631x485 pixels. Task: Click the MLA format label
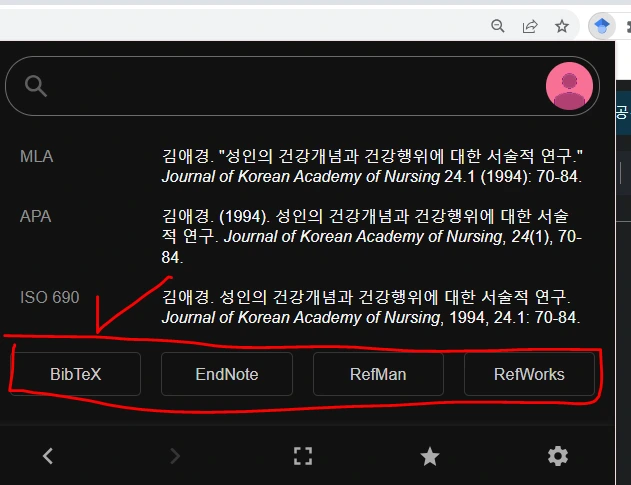pyautogui.click(x=37, y=157)
